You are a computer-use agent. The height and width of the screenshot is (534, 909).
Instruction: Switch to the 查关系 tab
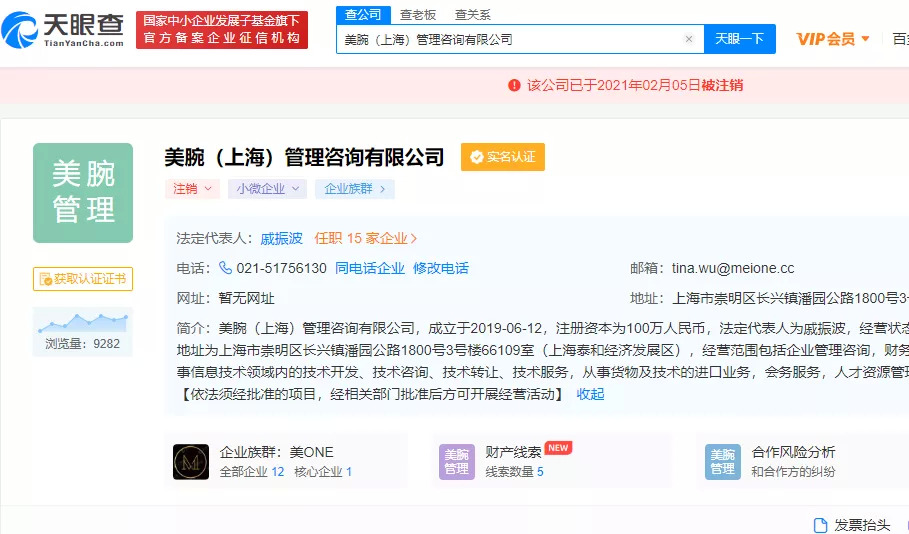(x=472, y=15)
